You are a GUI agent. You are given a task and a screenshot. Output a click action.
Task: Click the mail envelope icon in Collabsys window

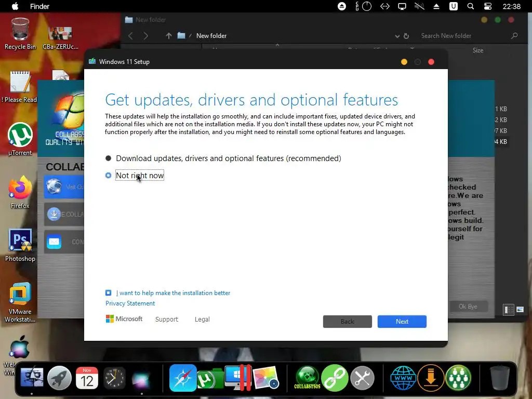[x=54, y=242]
